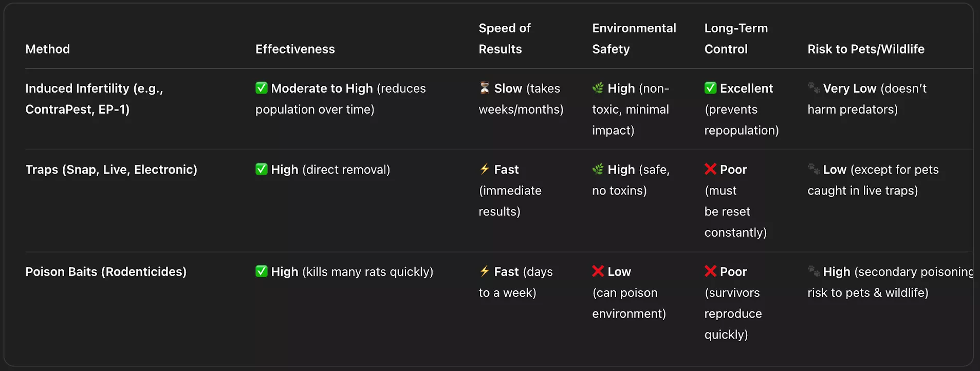This screenshot has height=371, width=980.
Task: Click the Environmental Safety header
Action: point(634,39)
